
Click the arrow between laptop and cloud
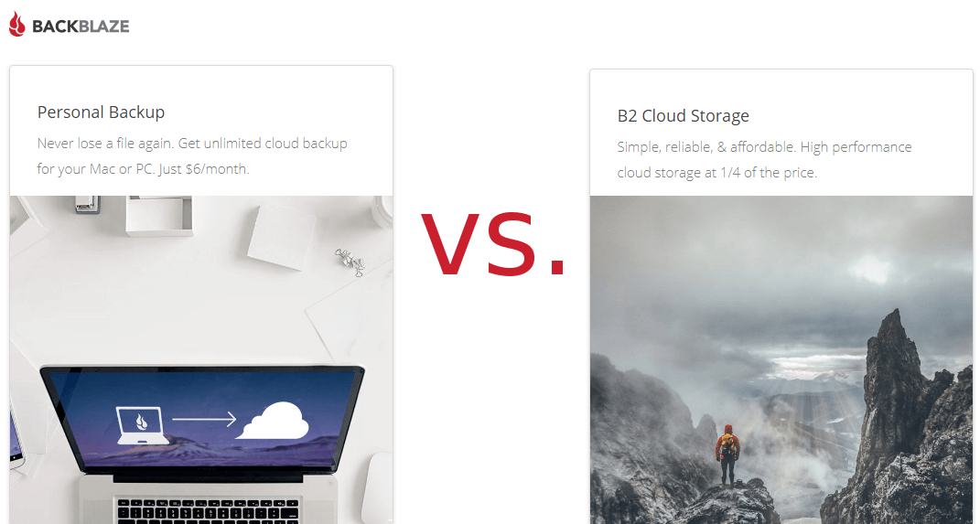coord(204,419)
